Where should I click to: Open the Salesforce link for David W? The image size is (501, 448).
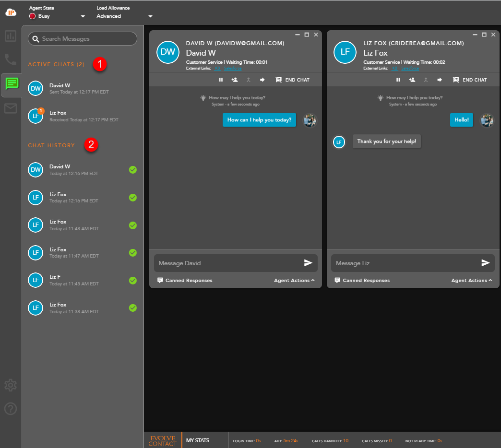(x=233, y=69)
